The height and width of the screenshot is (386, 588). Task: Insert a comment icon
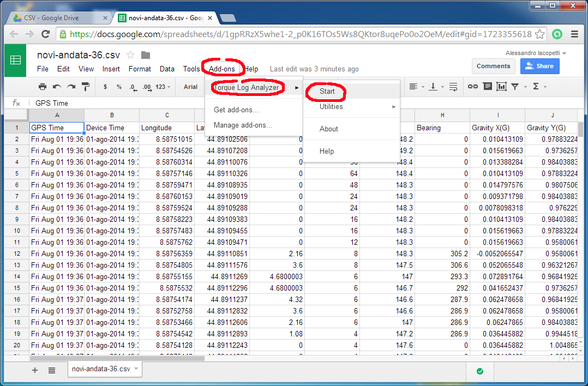[x=488, y=87]
